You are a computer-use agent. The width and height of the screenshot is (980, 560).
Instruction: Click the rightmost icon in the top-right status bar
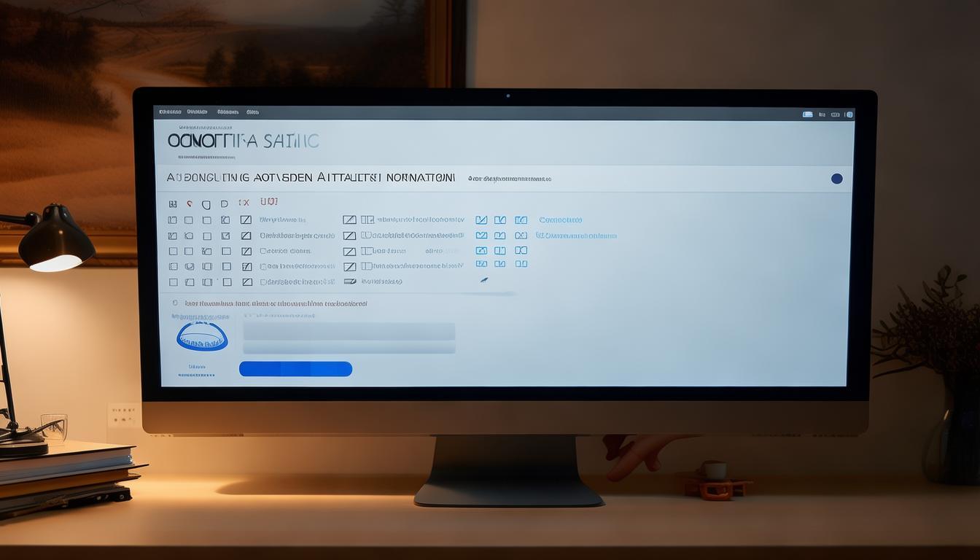(849, 114)
